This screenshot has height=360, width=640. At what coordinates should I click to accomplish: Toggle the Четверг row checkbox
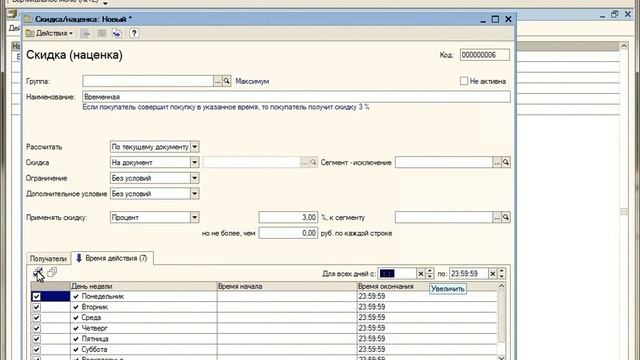[x=36, y=328]
